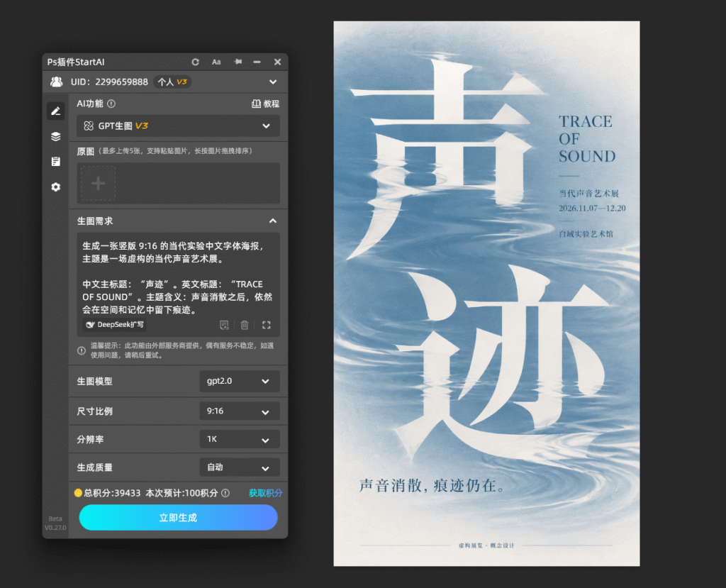Open the 尺寸比例 9:16 dropdown

click(x=240, y=411)
